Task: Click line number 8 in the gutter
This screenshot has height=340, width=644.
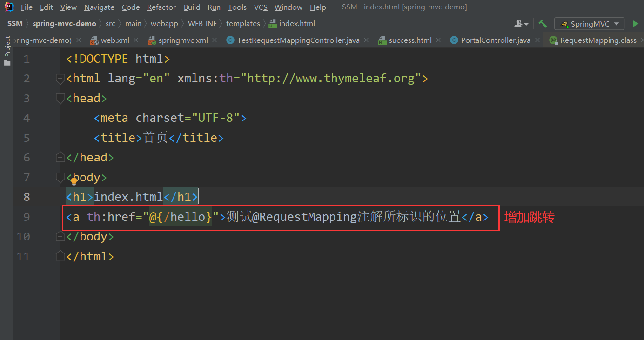Action: click(x=26, y=197)
